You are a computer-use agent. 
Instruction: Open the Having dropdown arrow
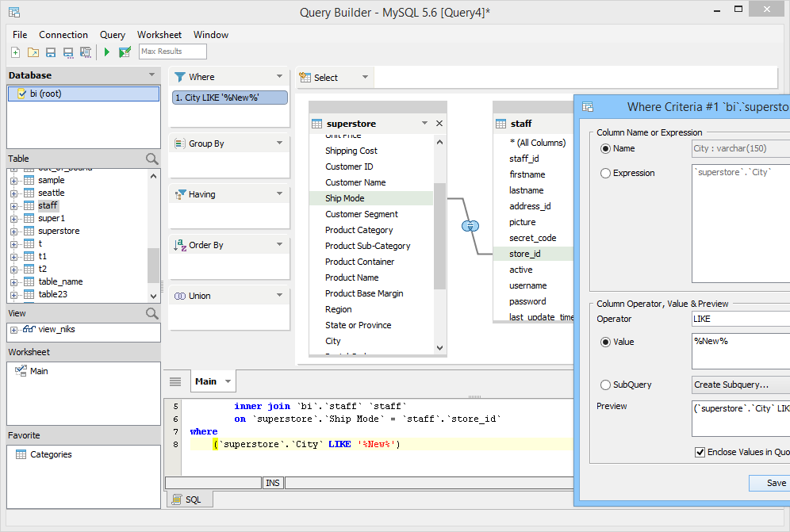coord(280,194)
